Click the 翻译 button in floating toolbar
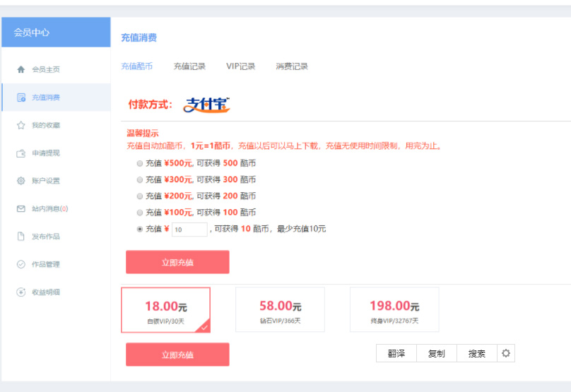 pyautogui.click(x=396, y=354)
